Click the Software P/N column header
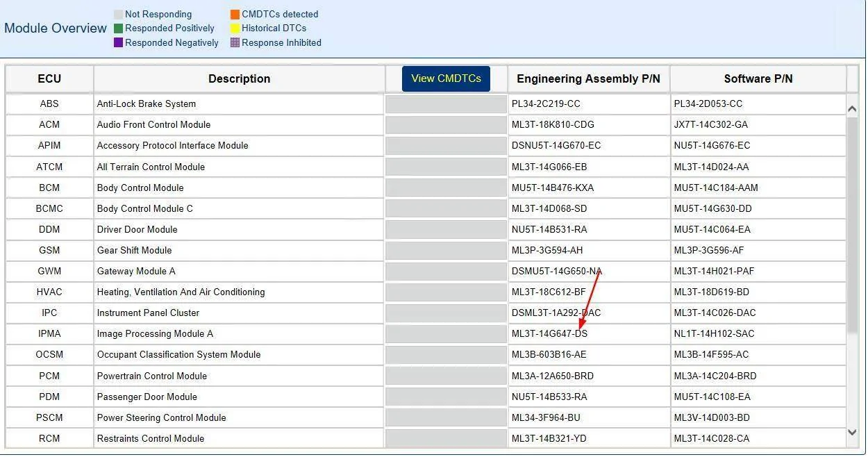Image resolution: width=868 pixels, height=457 pixels. 758,78
